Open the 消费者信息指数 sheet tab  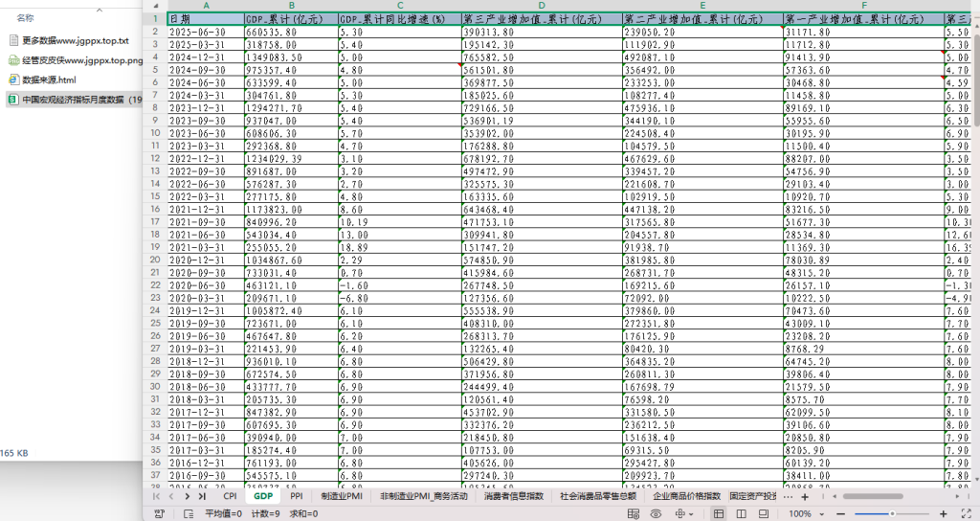click(514, 496)
